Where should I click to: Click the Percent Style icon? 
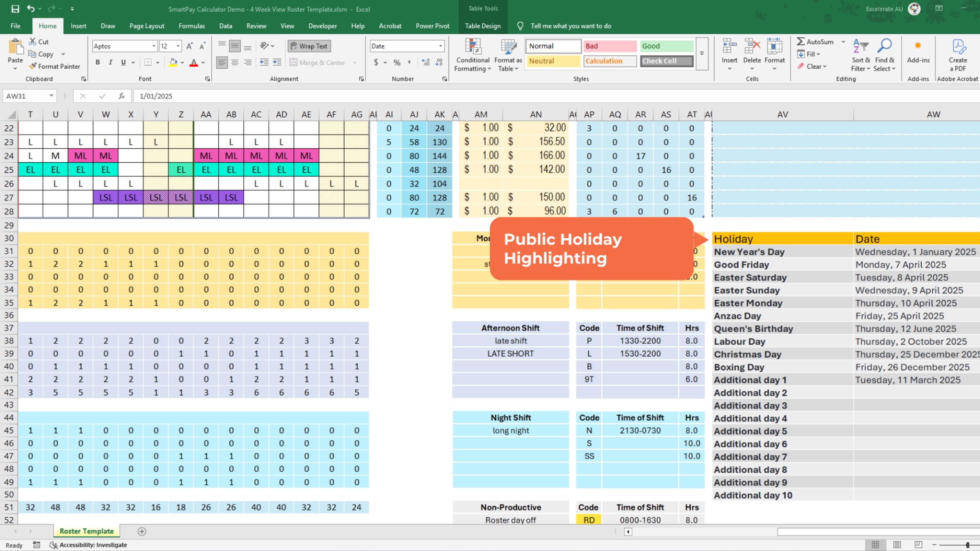[x=397, y=62]
